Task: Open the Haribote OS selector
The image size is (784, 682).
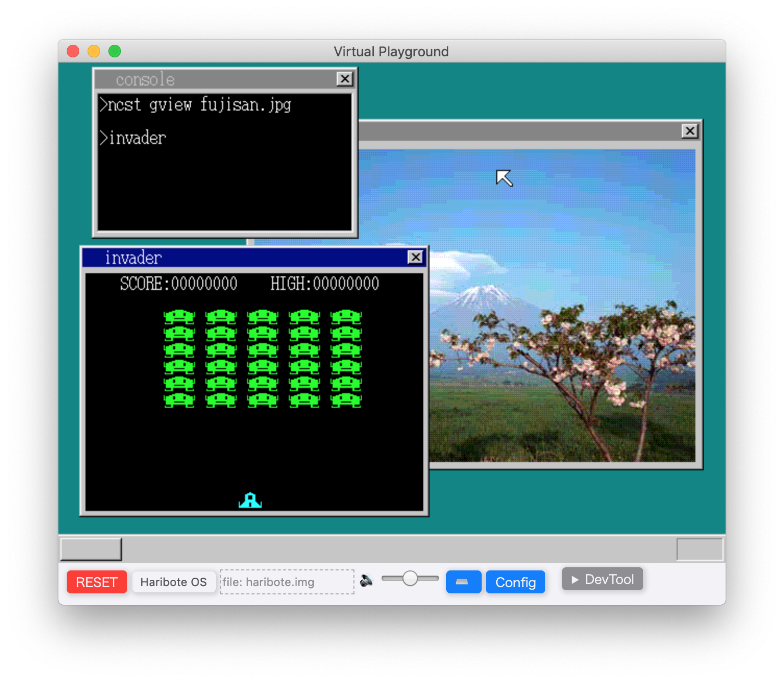Action: [174, 582]
